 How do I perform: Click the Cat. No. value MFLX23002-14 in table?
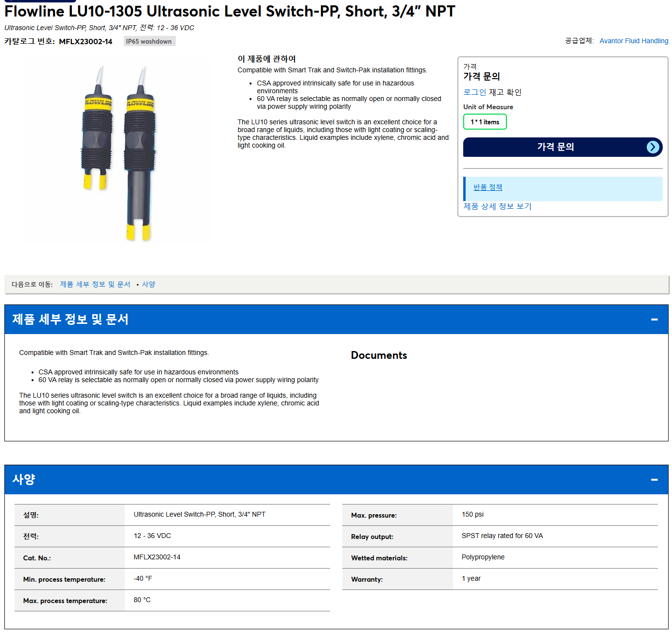(157, 557)
